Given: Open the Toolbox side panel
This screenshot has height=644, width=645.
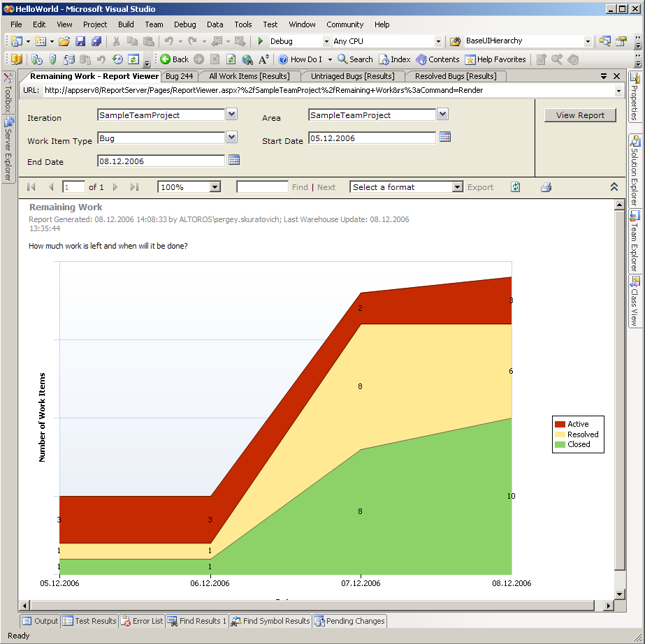Looking at the screenshot, I should coord(8,92).
